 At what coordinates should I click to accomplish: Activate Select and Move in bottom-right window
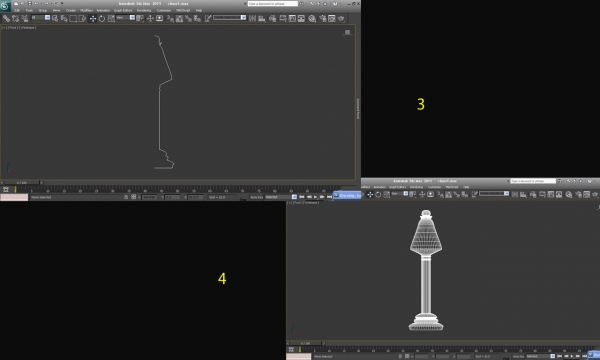click(370, 194)
